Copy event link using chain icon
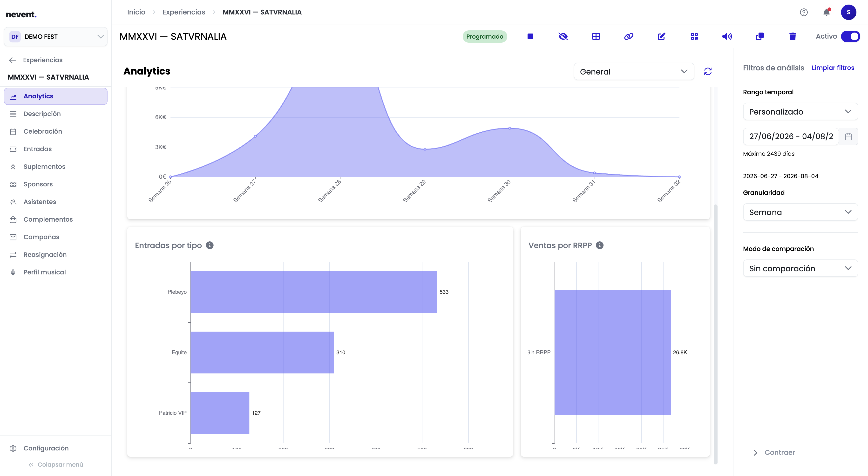 pos(628,36)
